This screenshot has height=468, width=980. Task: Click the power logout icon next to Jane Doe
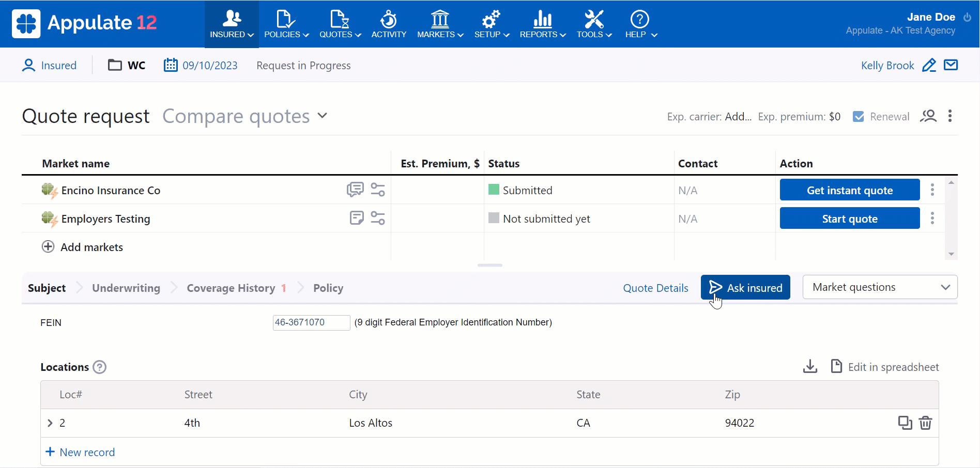(967, 17)
